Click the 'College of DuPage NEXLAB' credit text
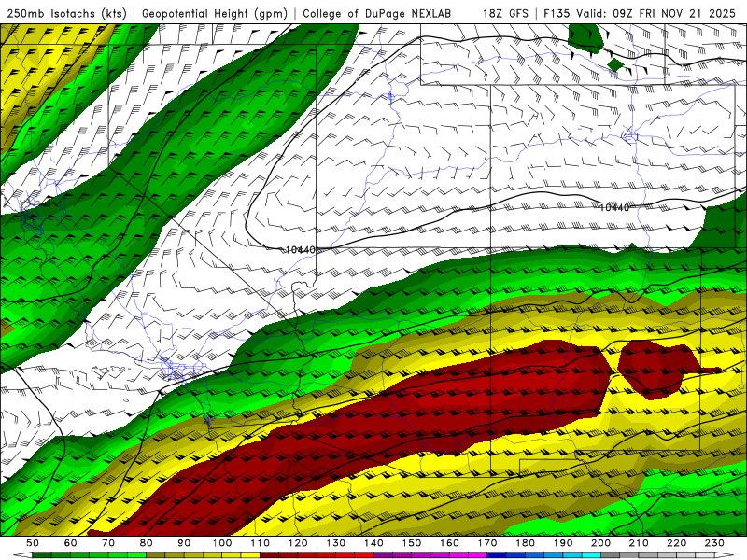The image size is (747, 560). pyautogui.click(x=376, y=13)
